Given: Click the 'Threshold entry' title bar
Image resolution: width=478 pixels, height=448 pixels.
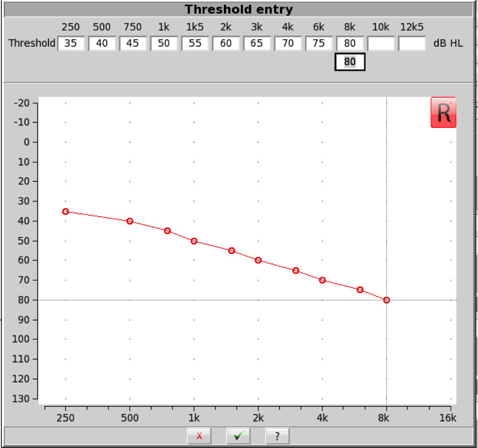Looking at the screenshot, I should 239,9.
